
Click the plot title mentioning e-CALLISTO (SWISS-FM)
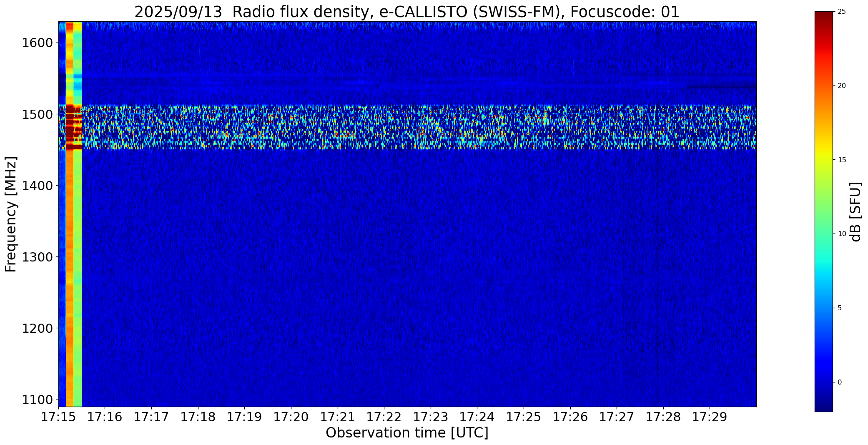click(407, 12)
